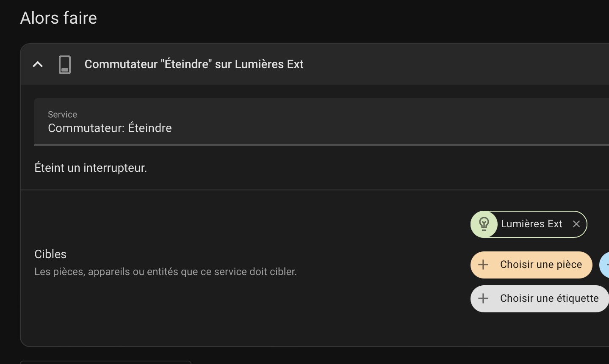The image size is (609, 364).
Task: Collapse the Commutateur Éteindre action card chevron
Action: point(38,64)
